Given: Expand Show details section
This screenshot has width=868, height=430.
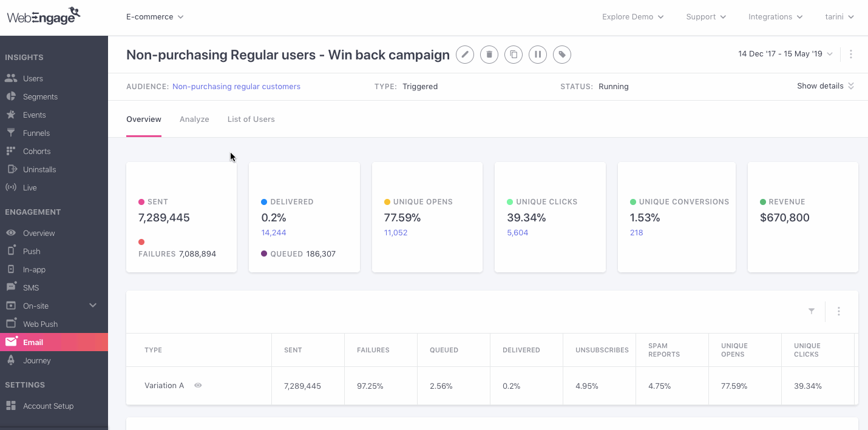Looking at the screenshot, I should [826, 86].
